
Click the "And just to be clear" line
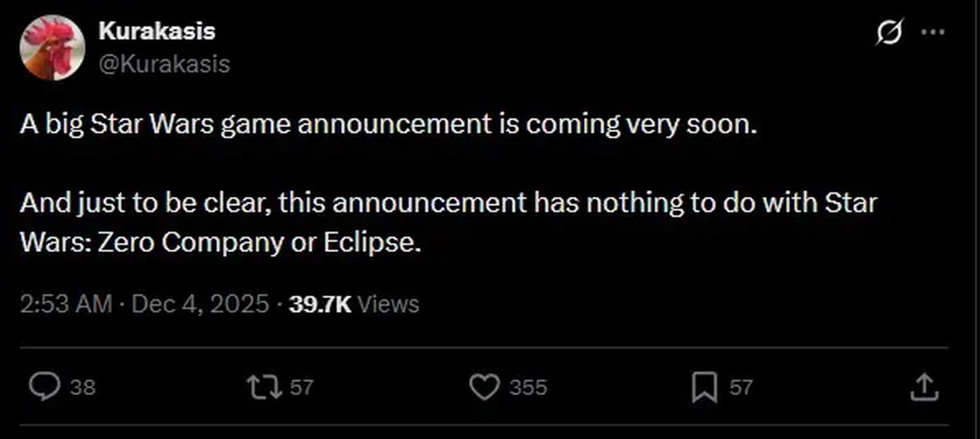pos(448,203)
